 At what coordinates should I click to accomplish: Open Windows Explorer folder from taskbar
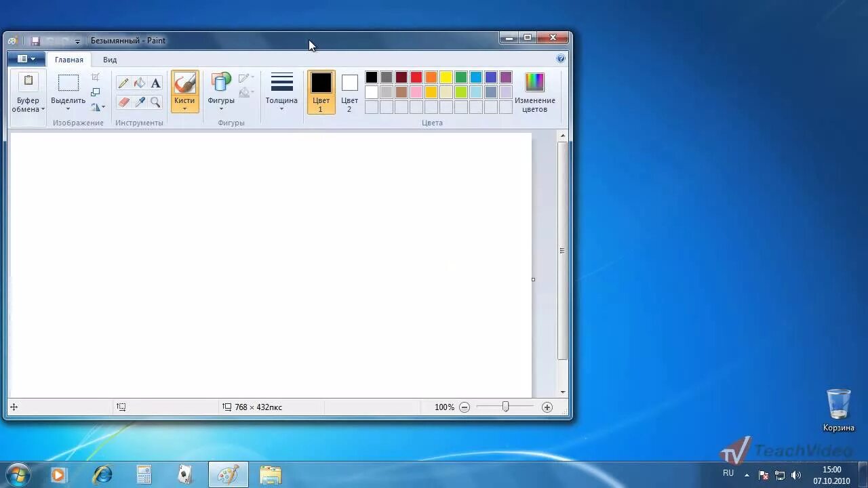pyautogui.click(x=271, y=475)
